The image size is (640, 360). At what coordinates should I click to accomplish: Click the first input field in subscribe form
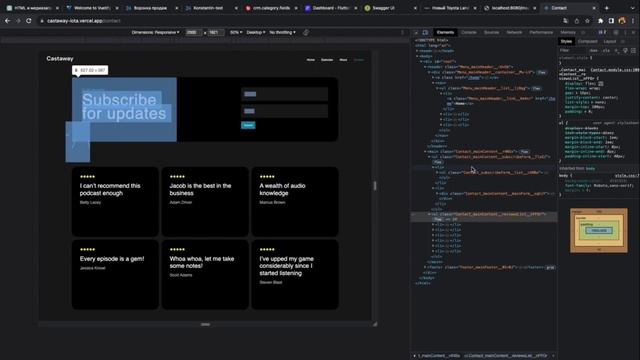tap(284, 94)
